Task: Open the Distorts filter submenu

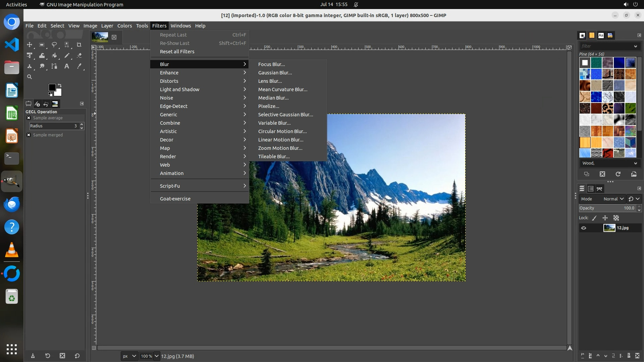Action: 169,81
